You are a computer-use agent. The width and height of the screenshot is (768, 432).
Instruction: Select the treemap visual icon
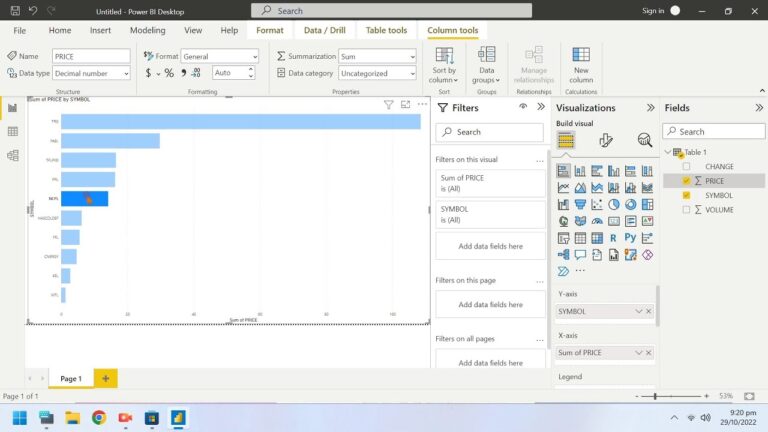647,204
